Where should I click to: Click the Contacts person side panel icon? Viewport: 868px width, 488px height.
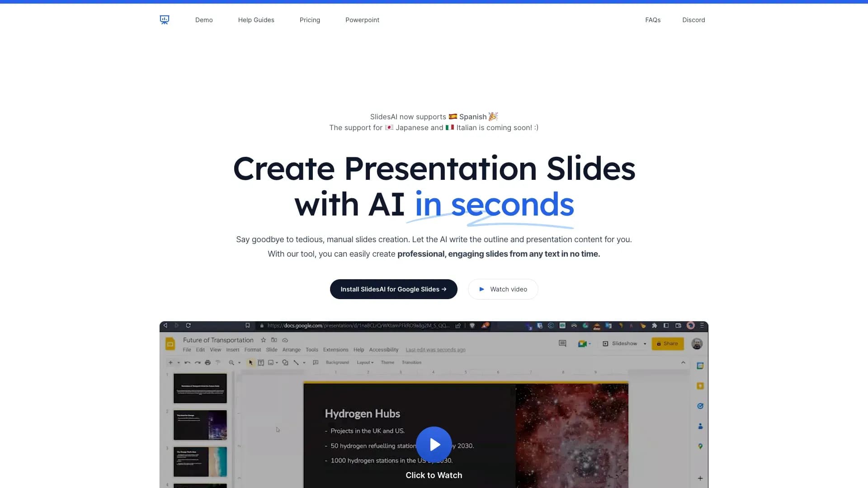[x=700, y=426]
